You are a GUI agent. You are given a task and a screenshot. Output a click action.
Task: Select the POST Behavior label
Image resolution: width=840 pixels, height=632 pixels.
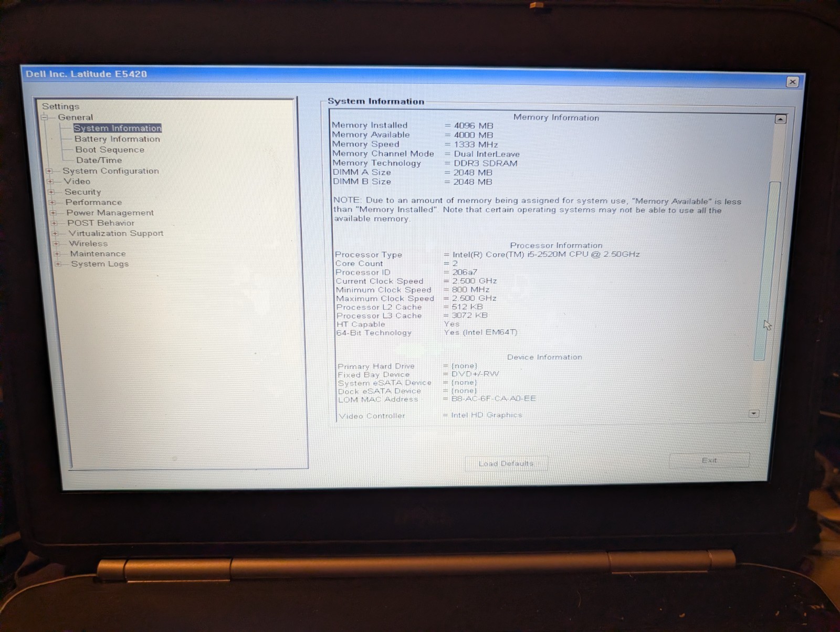[101, 223]
